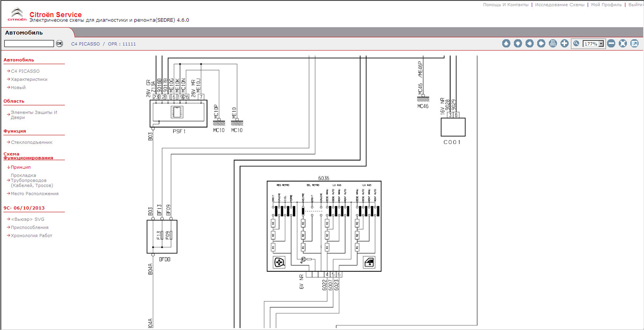This screenshot has width=644, height=330.
Task: Open the Стеклоподъемник function link
Action: coord(32,142)
